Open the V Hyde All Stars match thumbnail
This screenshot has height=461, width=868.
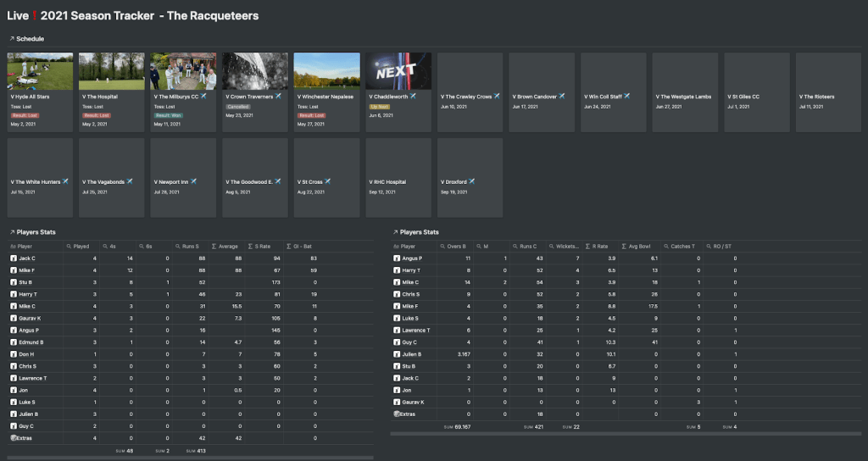coord(40,71)
